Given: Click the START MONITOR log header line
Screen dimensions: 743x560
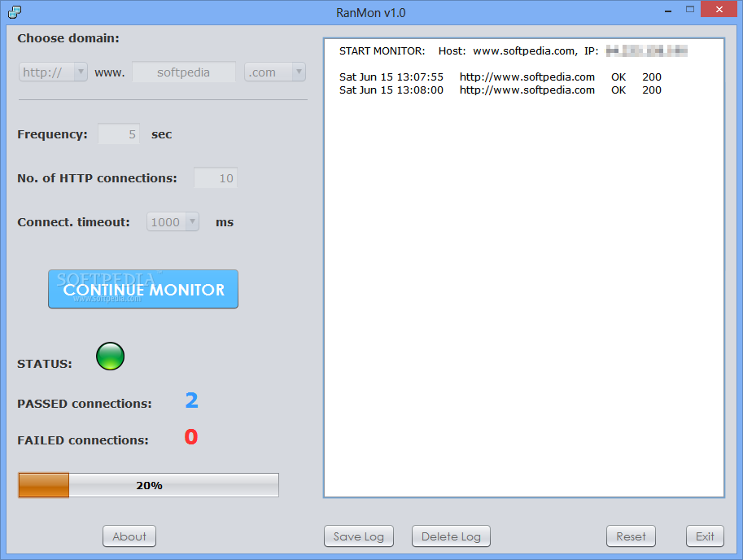Looking at the screenshot, I should [514, 50].
